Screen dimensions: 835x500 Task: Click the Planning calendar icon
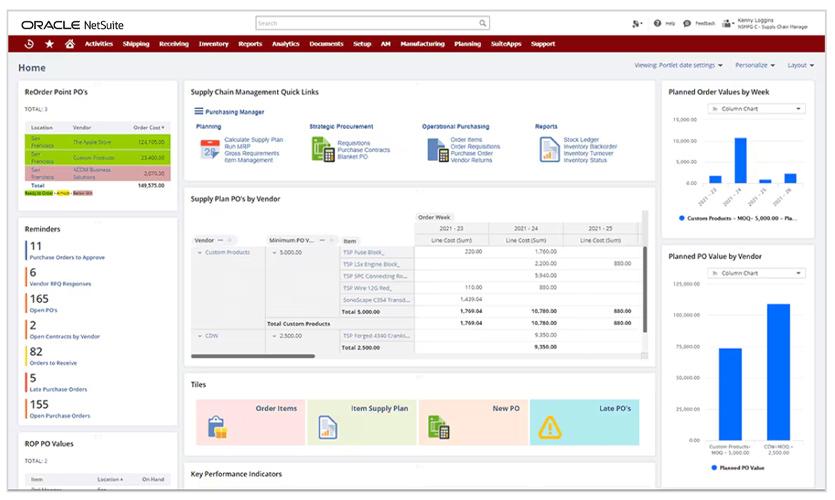coord(210,150)
